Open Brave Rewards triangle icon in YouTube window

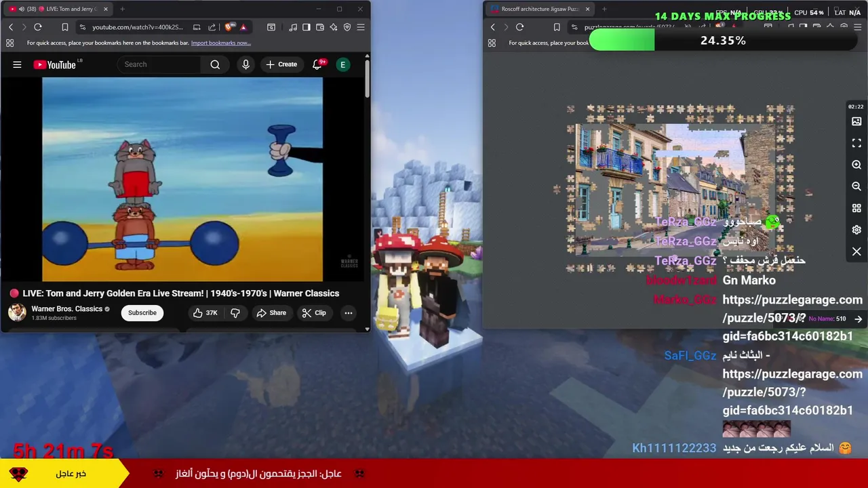243,27
